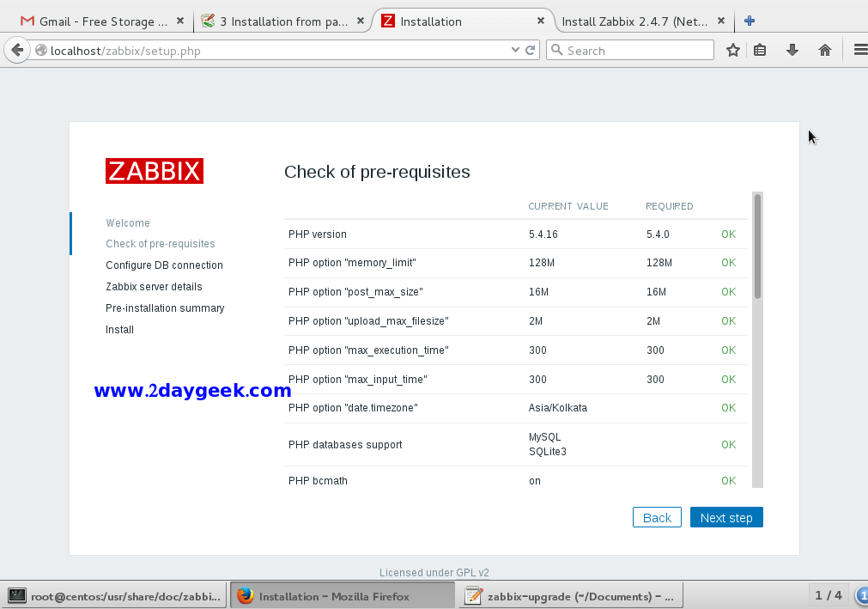Click the PHP databases support row label
The width and height of the screenshot is (868, 609).
[345, 445]
